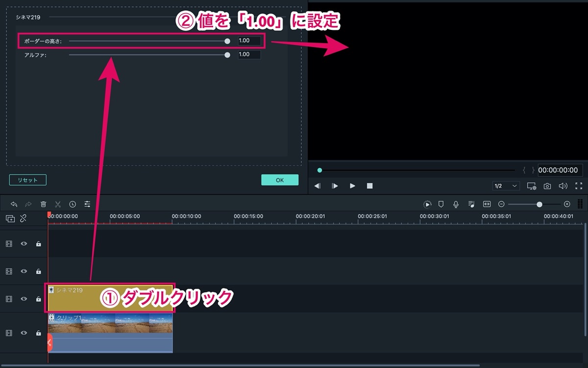Toggle the auto ripple link icon
The image size is (588, 368).
pyautogui.click(x=23, y=219)
